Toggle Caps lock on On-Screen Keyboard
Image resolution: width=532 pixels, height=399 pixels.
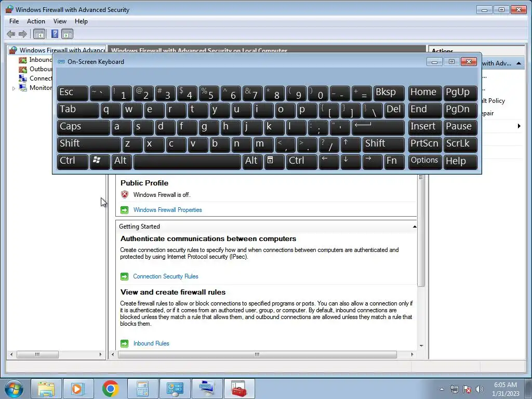(x=84, y=128)
